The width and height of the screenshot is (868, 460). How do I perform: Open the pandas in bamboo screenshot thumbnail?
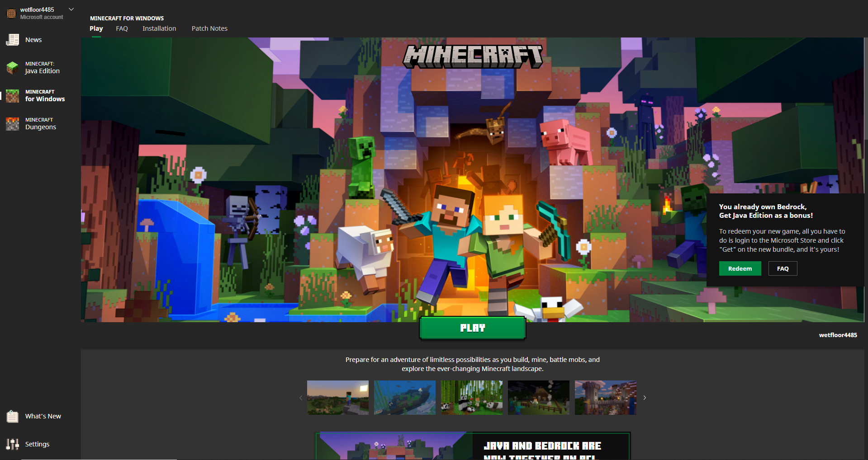472,398
